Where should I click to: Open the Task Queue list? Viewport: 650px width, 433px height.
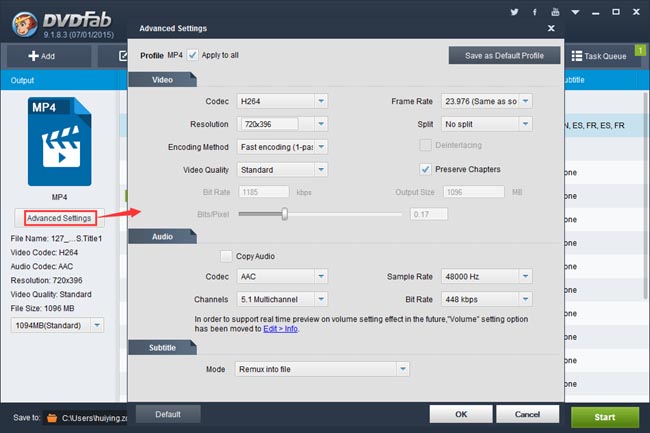point(599,56)
